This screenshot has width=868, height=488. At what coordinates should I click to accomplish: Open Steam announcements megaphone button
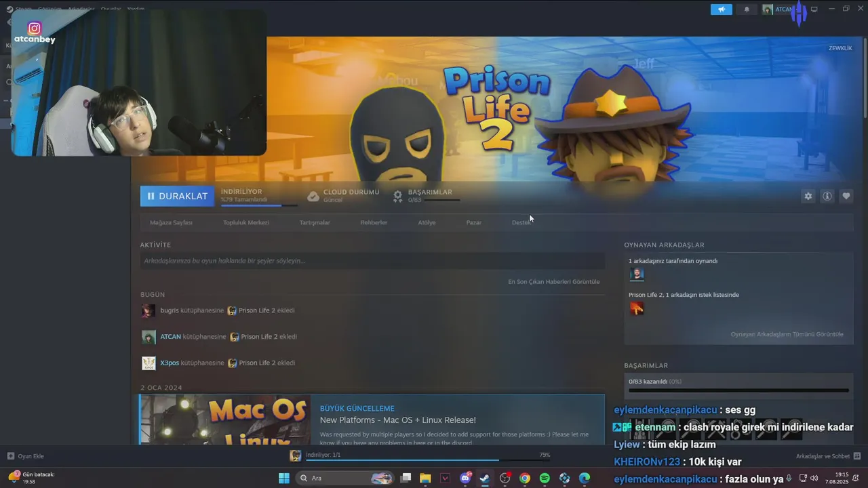coord(722,9)
